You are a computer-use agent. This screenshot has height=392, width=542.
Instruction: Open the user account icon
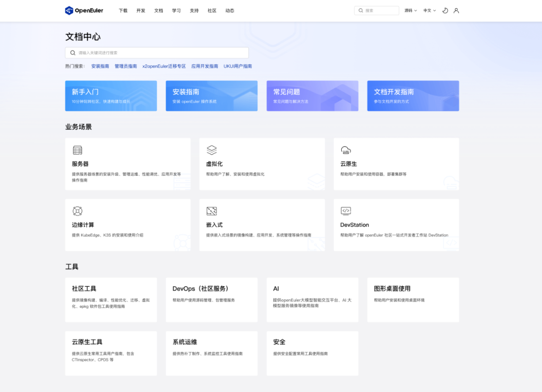point(456,11)
